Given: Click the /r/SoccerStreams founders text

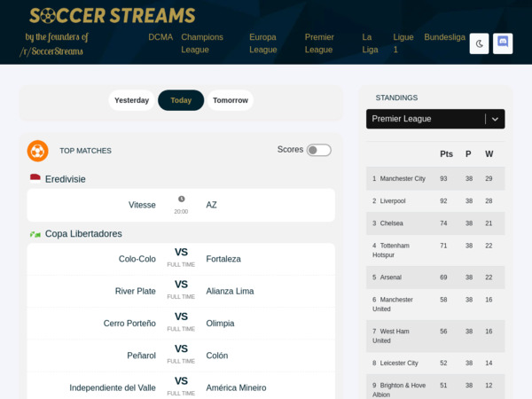Looking at the screenshot, I should pos(54,44).
